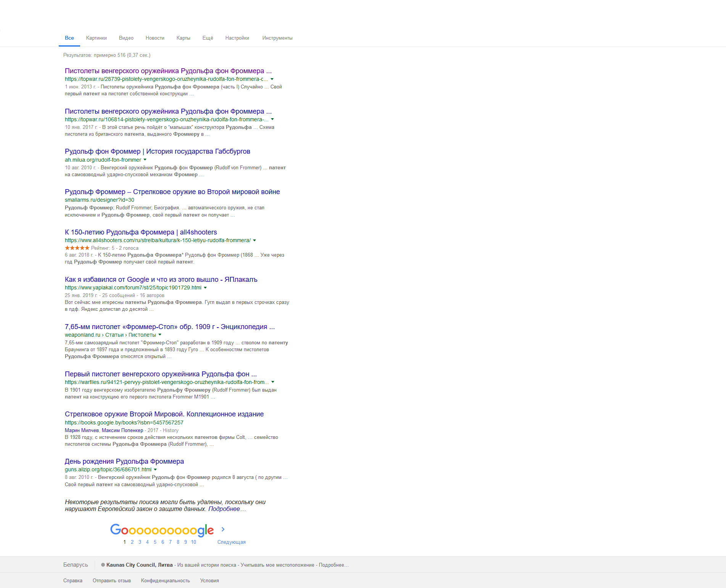Viewport: 726px width, 588px height.
Task: Go to results page 6
Action: point(163,542)
